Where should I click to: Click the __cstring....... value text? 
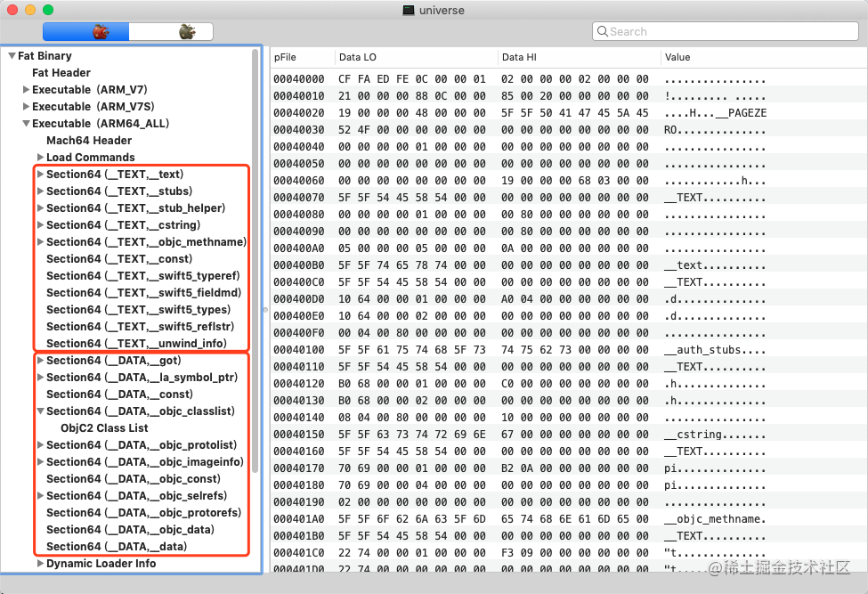click(x=715, y=435)
